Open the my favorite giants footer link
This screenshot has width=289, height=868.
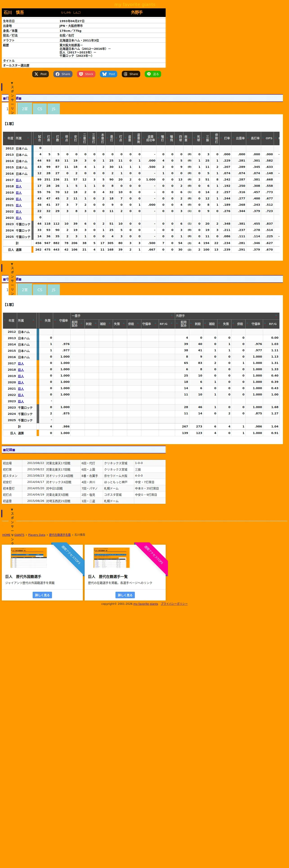click(146, 604)
